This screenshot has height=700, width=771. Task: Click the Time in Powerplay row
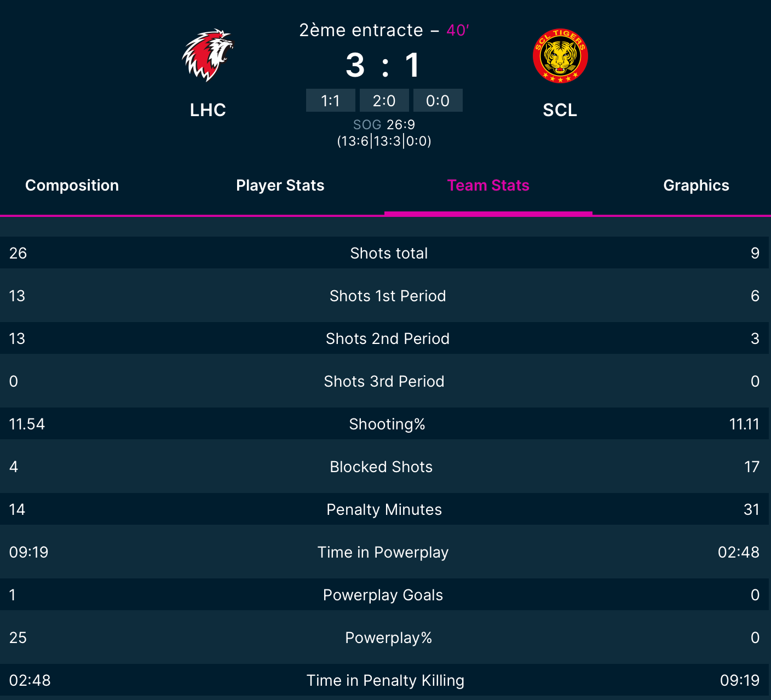point(384,552)
